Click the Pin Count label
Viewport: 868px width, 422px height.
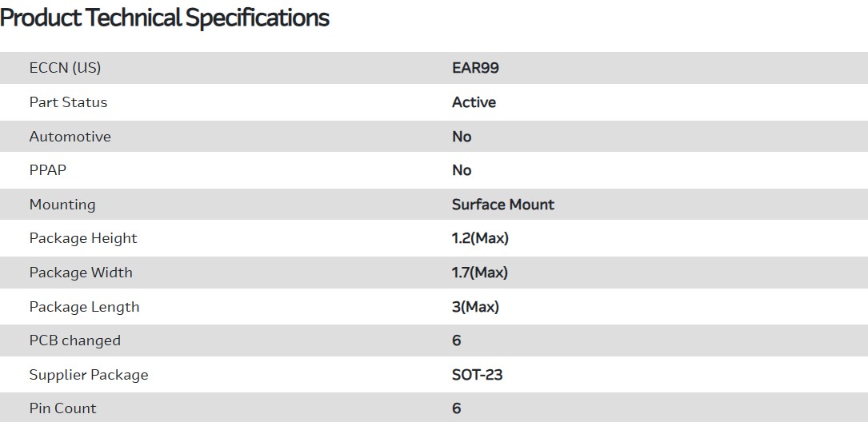point(62,408)
